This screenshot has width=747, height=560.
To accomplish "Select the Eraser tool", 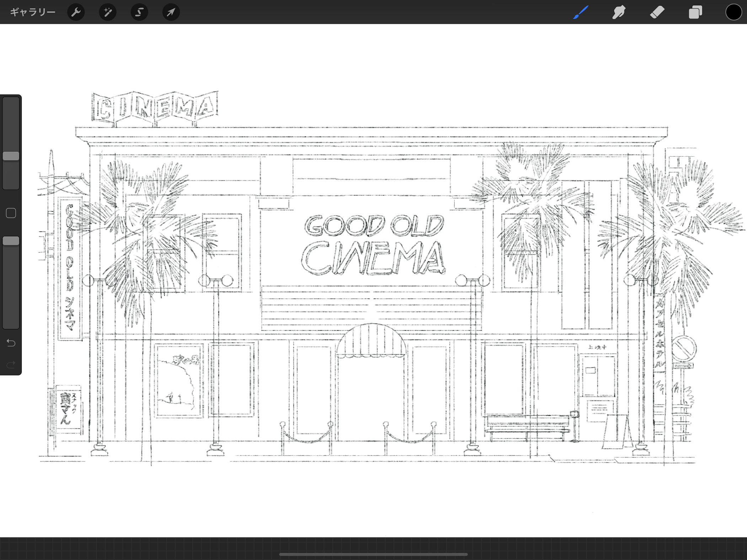I will click(657, 12).
